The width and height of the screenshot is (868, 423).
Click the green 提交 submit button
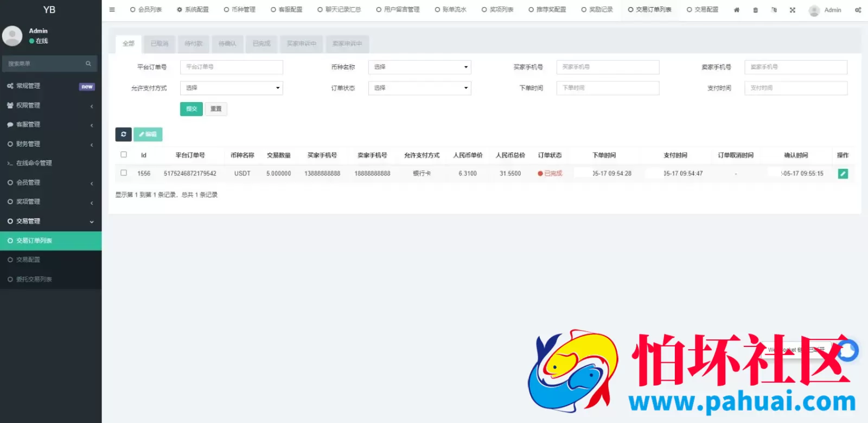coord(192,109)
